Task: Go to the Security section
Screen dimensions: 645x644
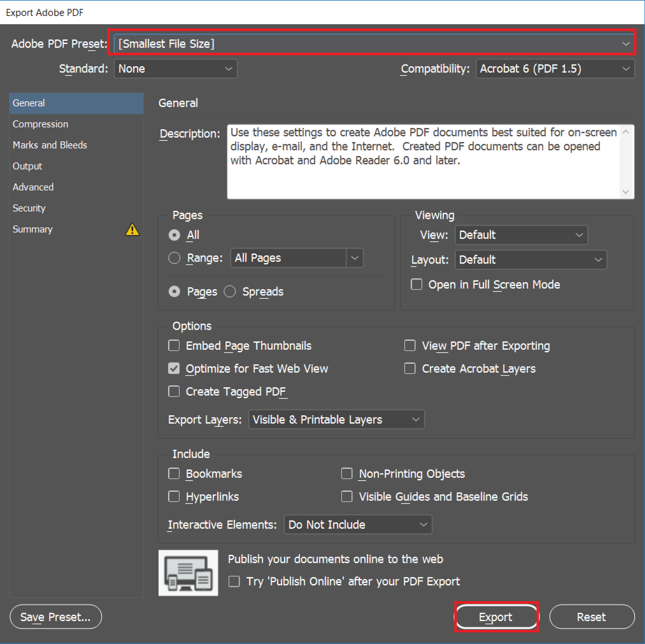Action: tap(29, 208)
